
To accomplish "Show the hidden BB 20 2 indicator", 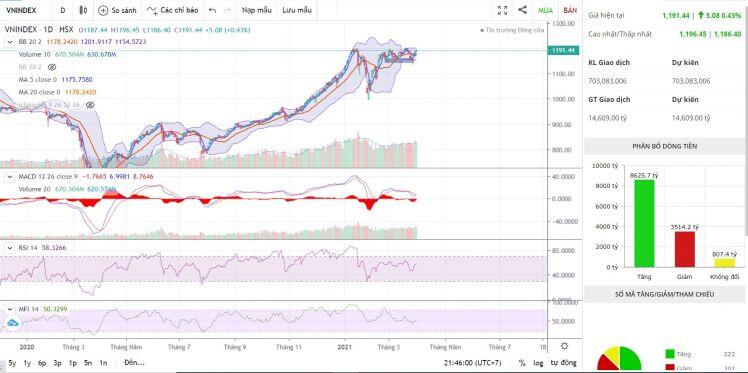I will (x=52, y=67).
